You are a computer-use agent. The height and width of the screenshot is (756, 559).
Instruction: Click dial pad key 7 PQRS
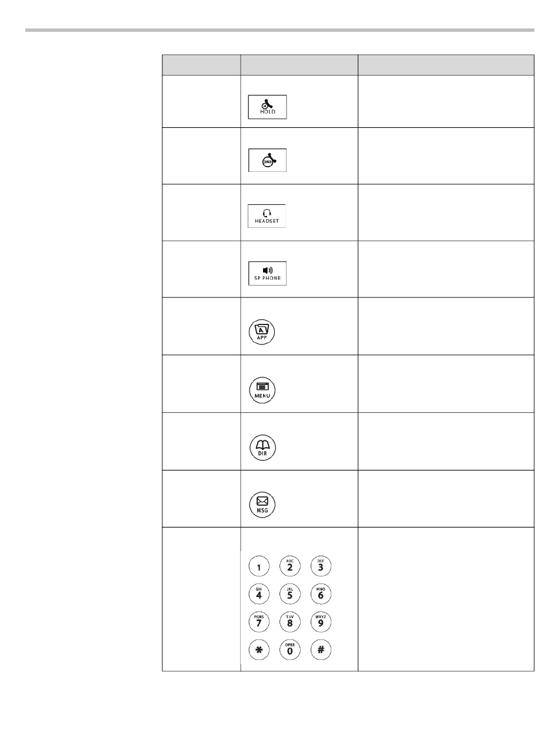(x=258, y=622)
